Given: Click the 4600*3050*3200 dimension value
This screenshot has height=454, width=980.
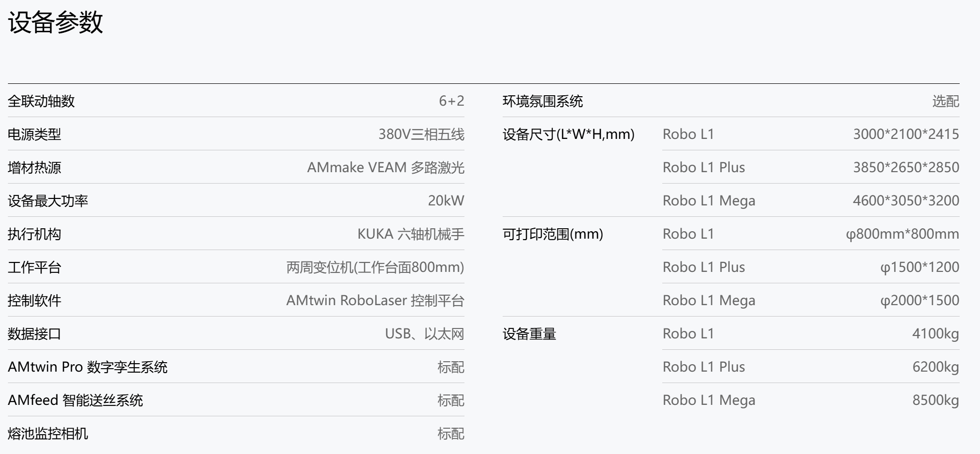Looking at the screenshot, I should tap(906, 201).
